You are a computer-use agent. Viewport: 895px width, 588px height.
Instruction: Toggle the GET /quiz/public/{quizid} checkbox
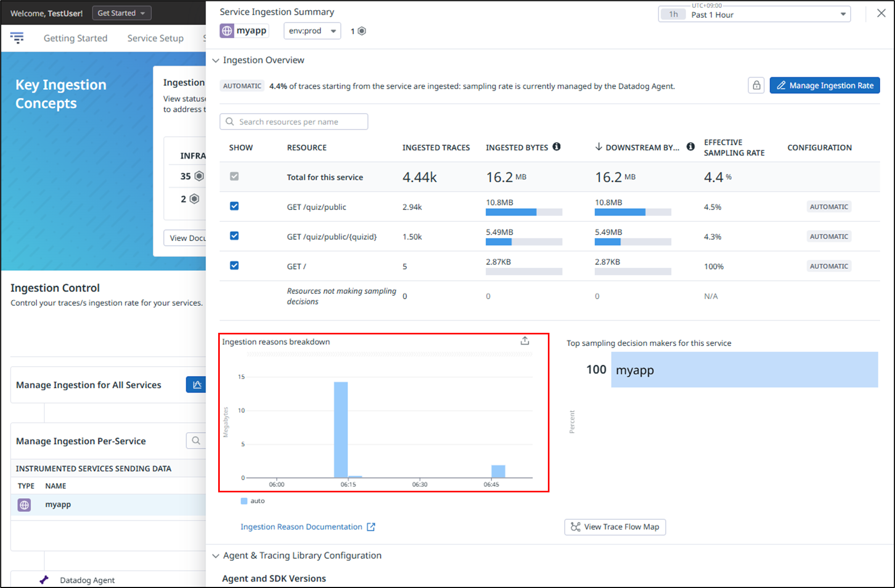(x=234, y=236)
